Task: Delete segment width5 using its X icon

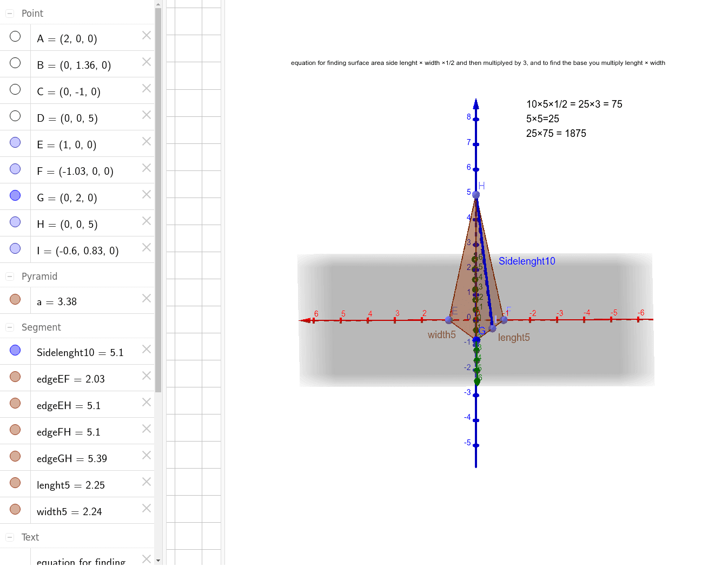Action: (146, 508)
